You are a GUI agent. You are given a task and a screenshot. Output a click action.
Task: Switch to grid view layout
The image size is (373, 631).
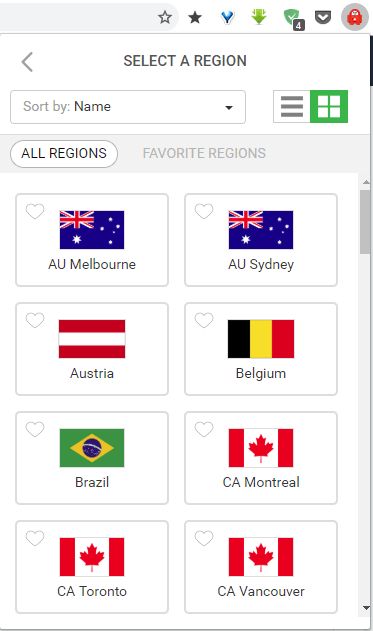pyautogui.click(x=329, y=107)
